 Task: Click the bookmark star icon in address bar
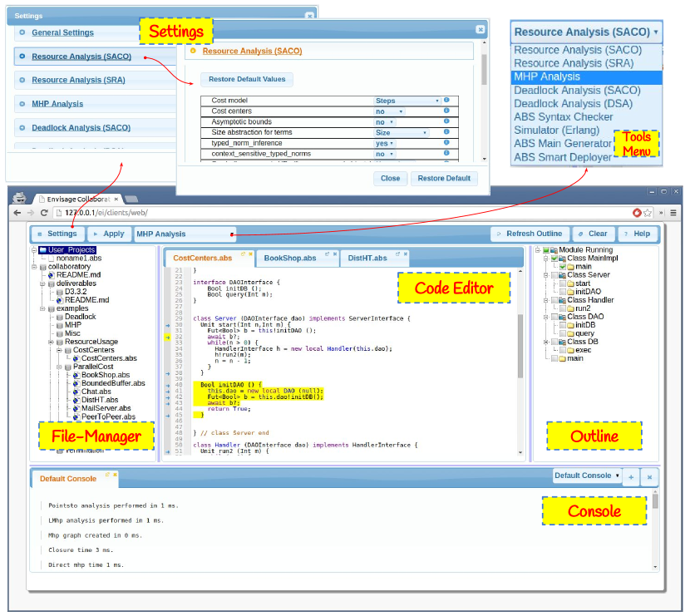(x=648, y=213)
